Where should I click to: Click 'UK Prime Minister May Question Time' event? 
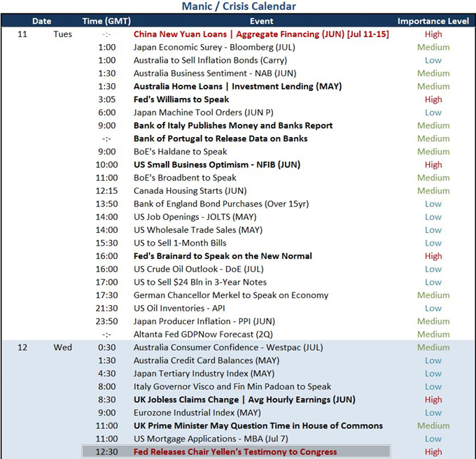click(258, 425)
